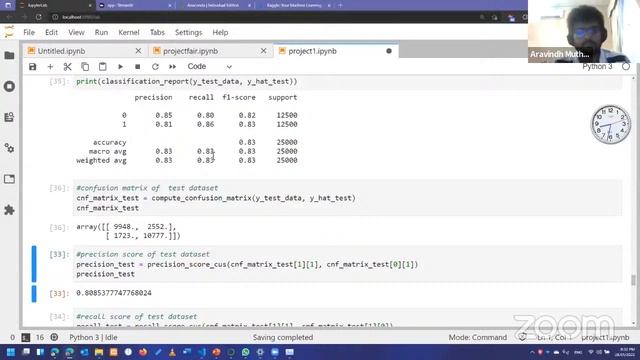Interrupt the kernel with stop icon

click(x=138, y=67)
